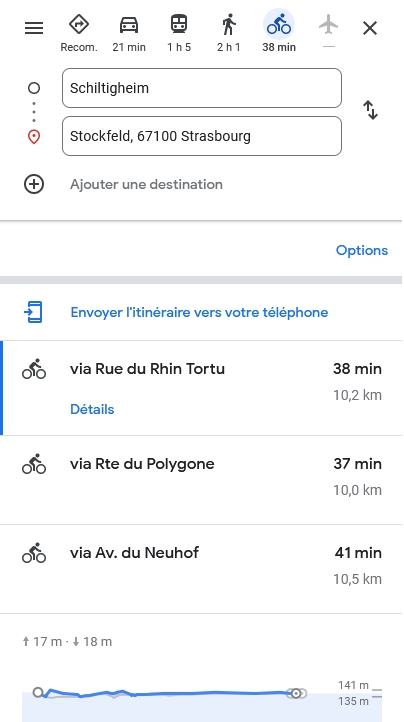Viewport: 404px width, 722px height.
Task: Swap origin and destination
Action: click(x=370, y=111)
